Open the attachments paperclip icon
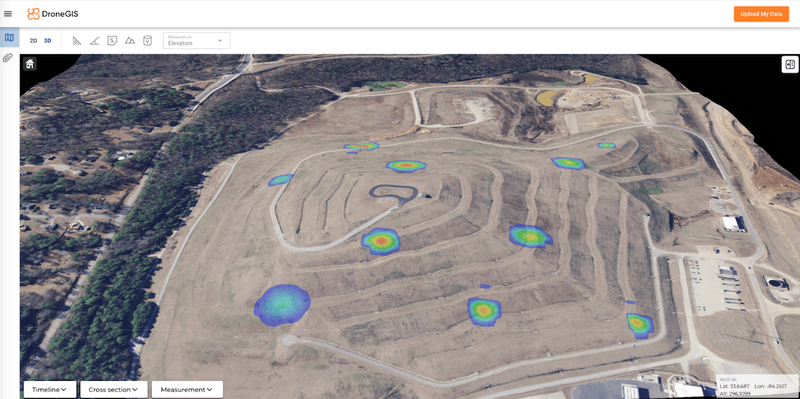800x399 pixels. coord(8,58)
